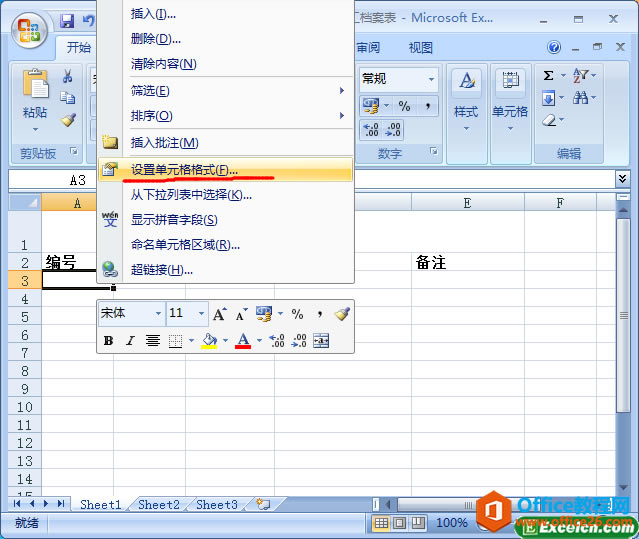
Task: Expand the Filter (筛选) submenu arrow
Action: [342, 90]
